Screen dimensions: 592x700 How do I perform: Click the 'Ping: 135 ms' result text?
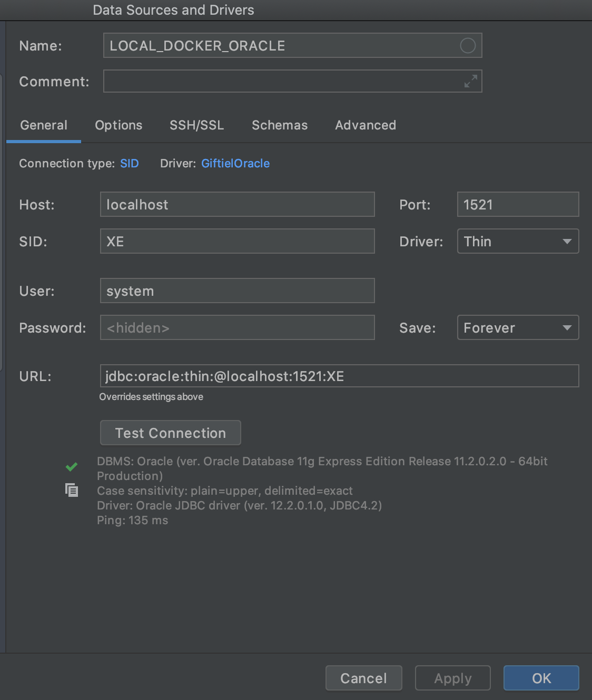coord(133,520)
